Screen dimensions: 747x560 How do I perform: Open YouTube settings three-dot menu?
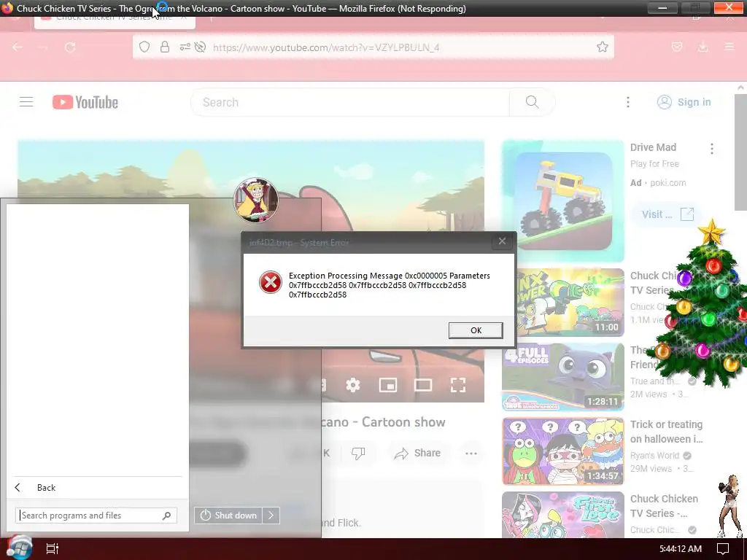tap(628, 102)
